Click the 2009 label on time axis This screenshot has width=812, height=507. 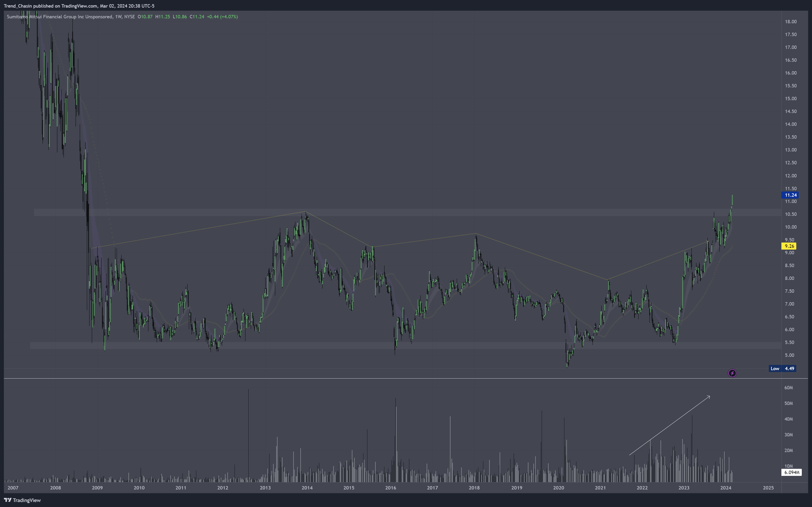(97, 488)
